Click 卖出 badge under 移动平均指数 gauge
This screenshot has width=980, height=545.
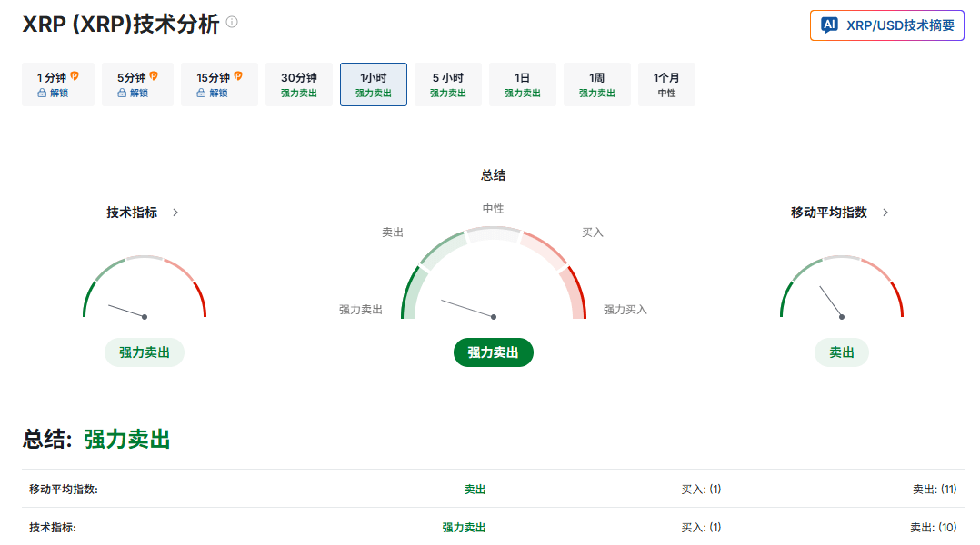(x=841, y=352)
